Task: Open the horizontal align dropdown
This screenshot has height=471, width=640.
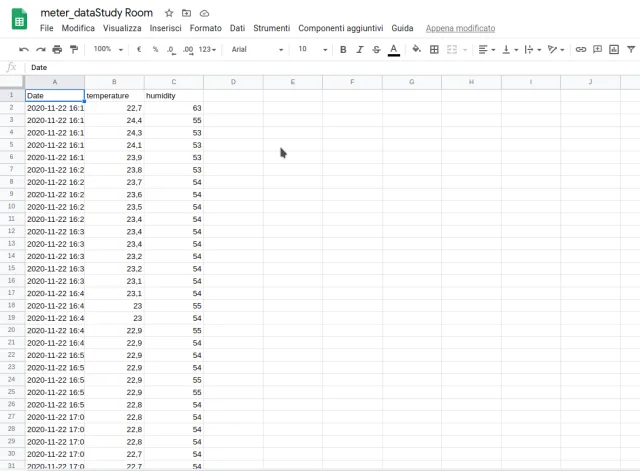Action: [x=487, y=49]
